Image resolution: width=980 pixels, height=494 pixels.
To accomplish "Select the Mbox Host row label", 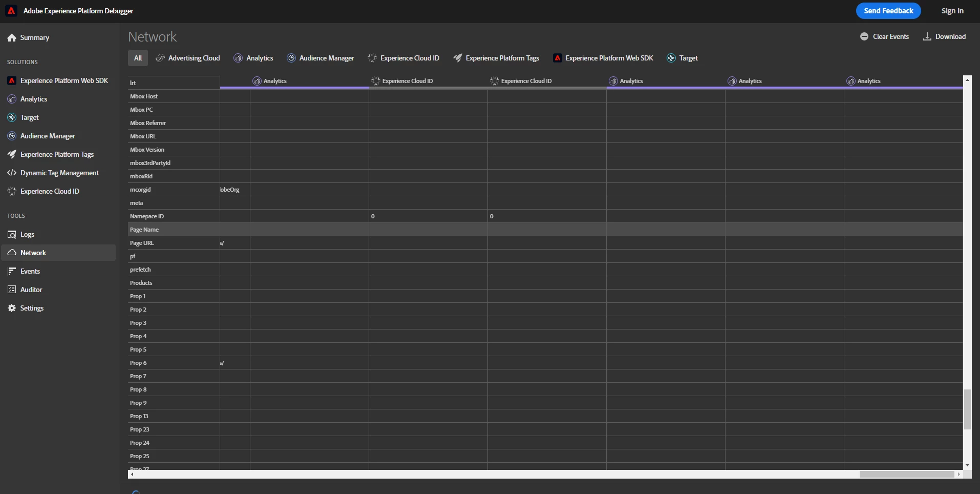I will (x=144, y=96).
